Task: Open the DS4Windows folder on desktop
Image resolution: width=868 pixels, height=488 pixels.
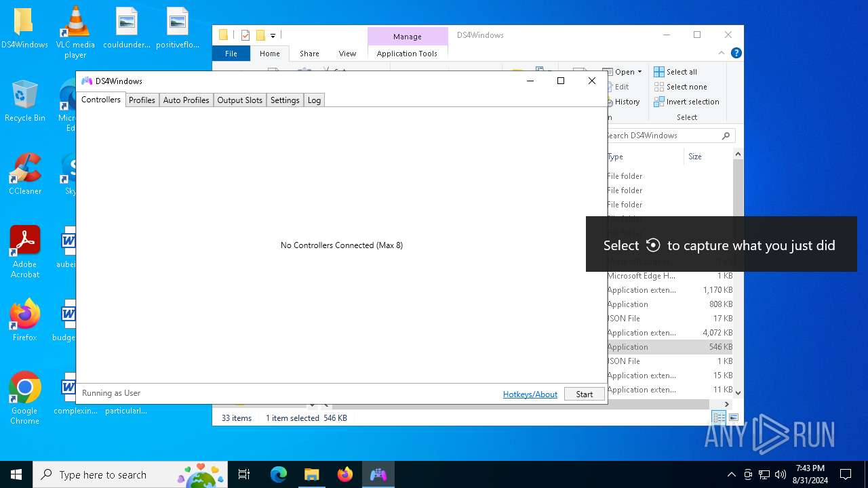Action: pyautogui.click(x=24, y=28)
